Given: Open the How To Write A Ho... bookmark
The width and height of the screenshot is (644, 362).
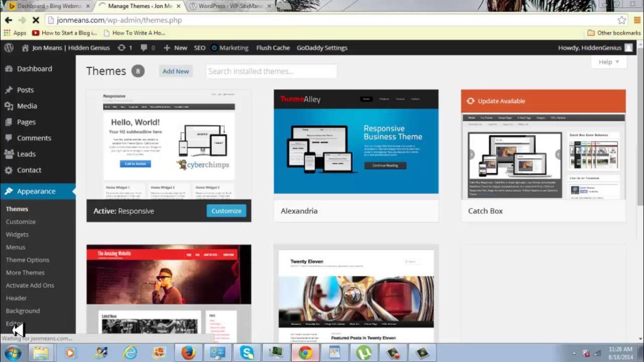Looking at the screenshot, I should click(x=135, y=33).
